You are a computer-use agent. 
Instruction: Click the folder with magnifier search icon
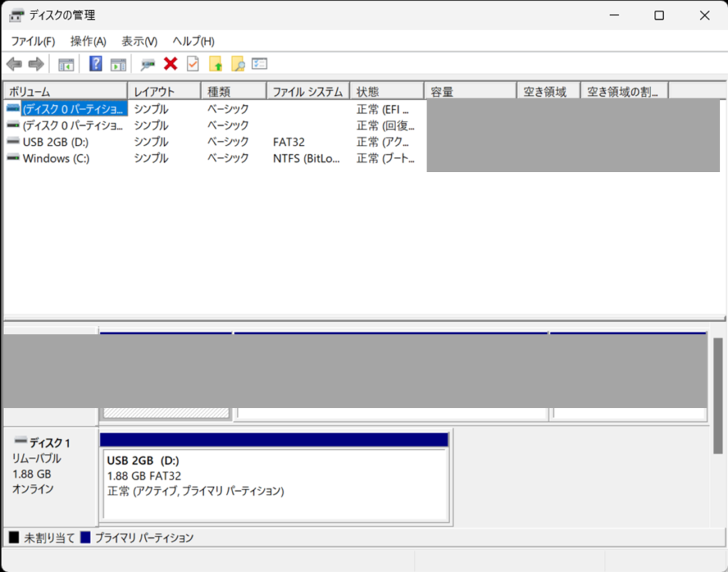[237, 63]
